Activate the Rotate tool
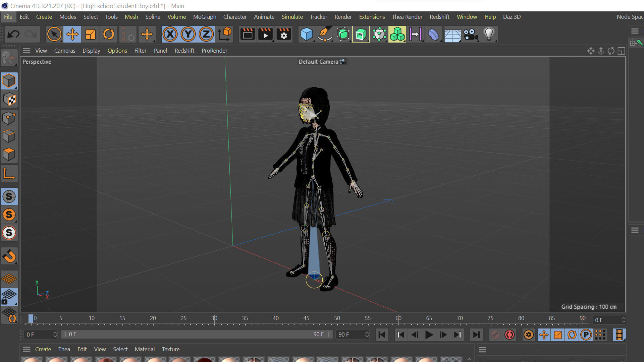 click(109, 34)
